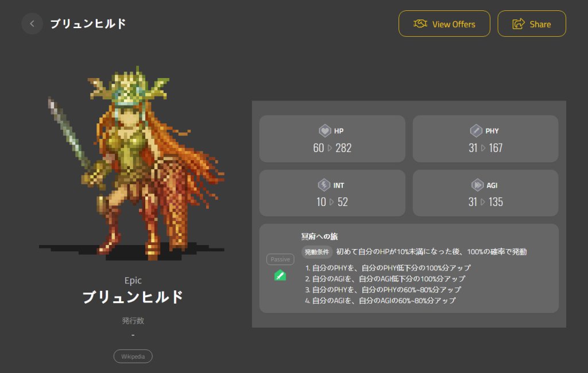The width and height of the screenshot is (588, 373).
Task: Select the AGI 31 to 135 stat card
Action: pyautogui.click(x=485, y=193)
